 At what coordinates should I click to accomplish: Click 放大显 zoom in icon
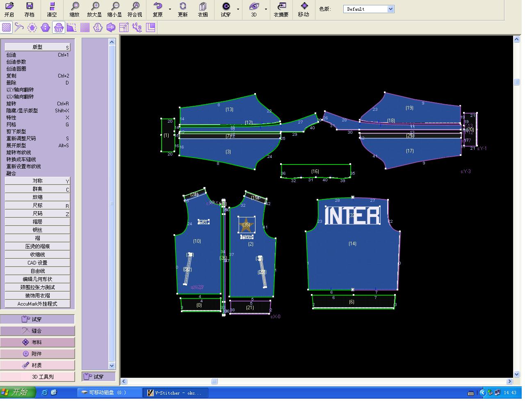[94, 9]
